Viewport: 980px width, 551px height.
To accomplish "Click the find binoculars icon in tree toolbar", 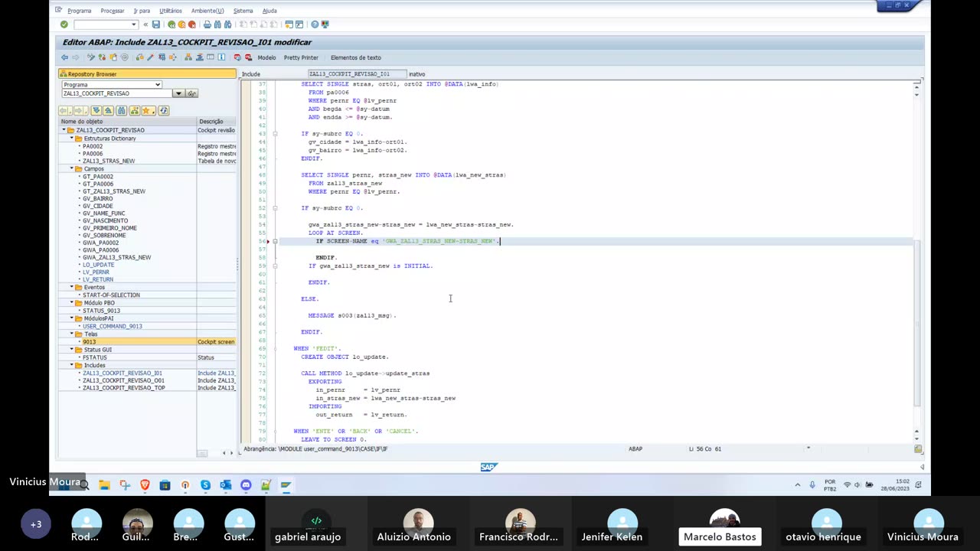I will pos(122,111).
